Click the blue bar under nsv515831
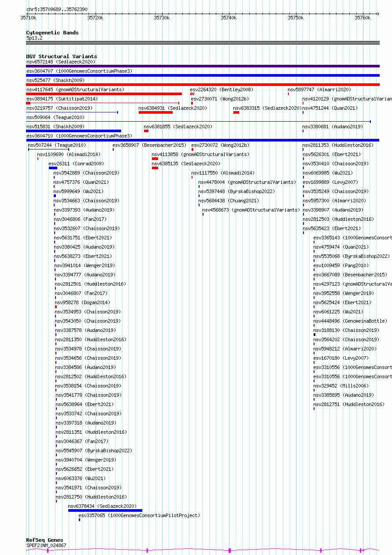 point(74,131)
